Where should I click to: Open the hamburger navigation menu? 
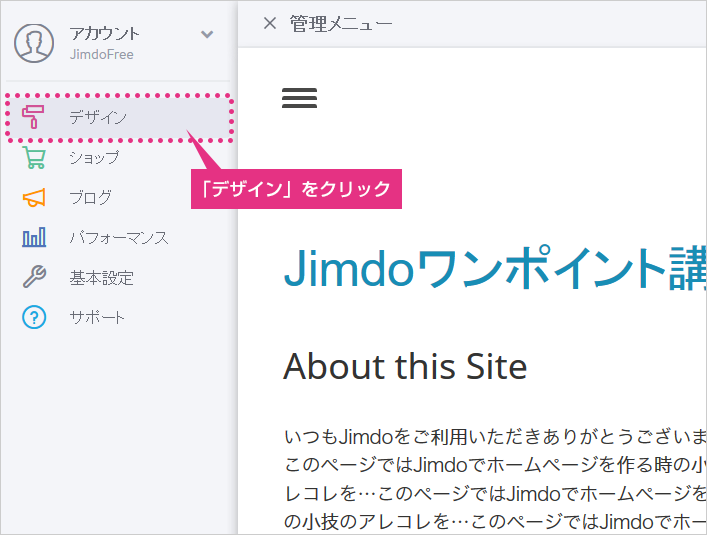click(299, 98)
